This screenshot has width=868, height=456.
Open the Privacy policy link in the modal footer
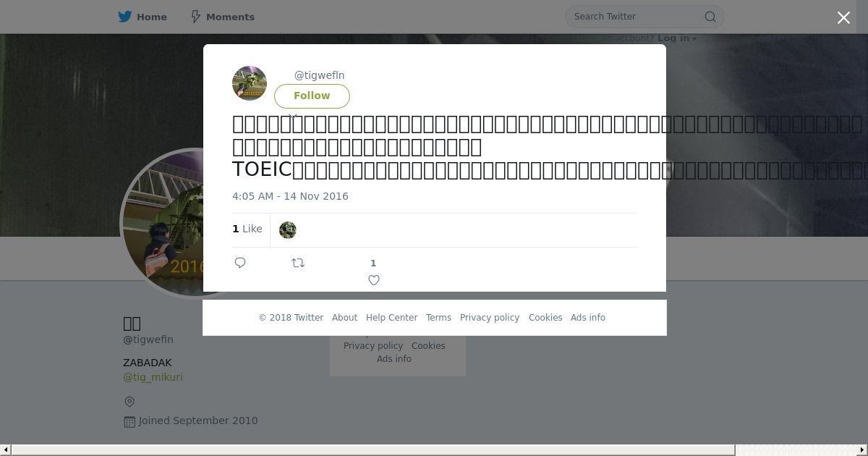point(490,318)
